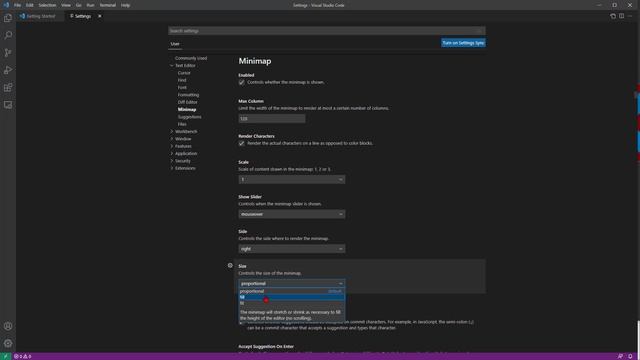
Task: Open the Help menu
Action: click(x=125, y=5)
